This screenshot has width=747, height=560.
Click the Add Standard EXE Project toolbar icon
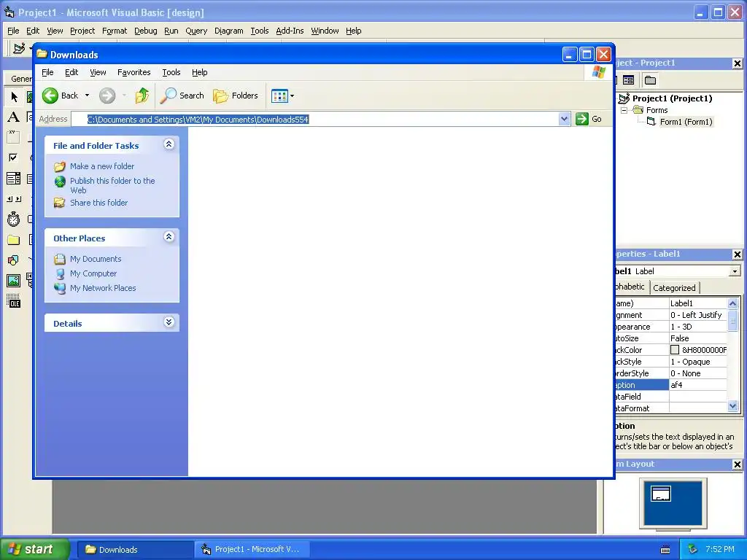[19, 48]
